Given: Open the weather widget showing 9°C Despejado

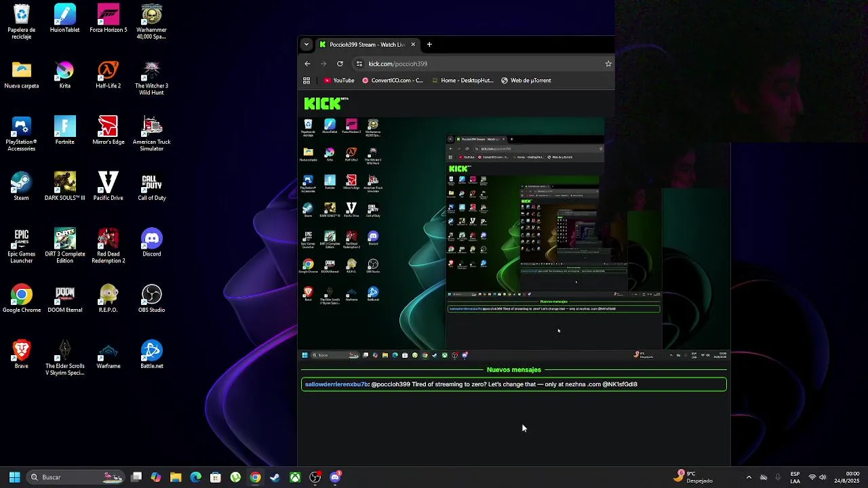Looking at the screenshot, I should (692, 477).
